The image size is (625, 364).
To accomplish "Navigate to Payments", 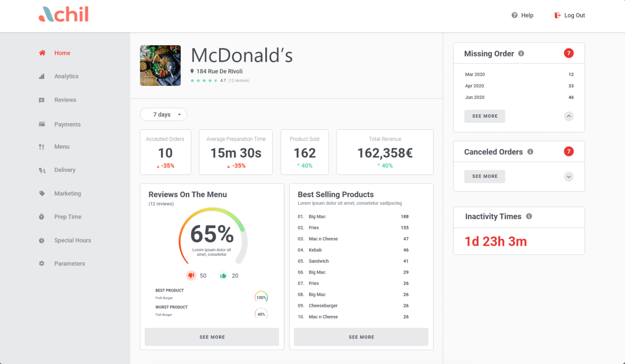I will click(x=67, y=124).
